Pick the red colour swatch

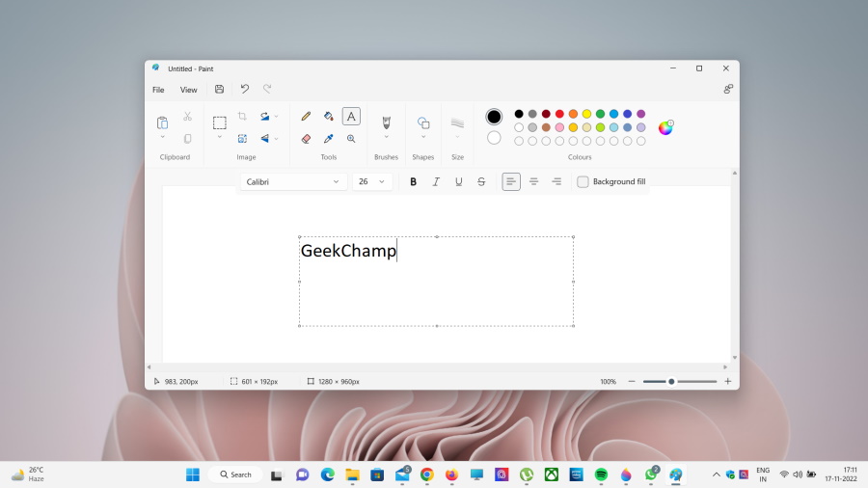click(559, 114)
